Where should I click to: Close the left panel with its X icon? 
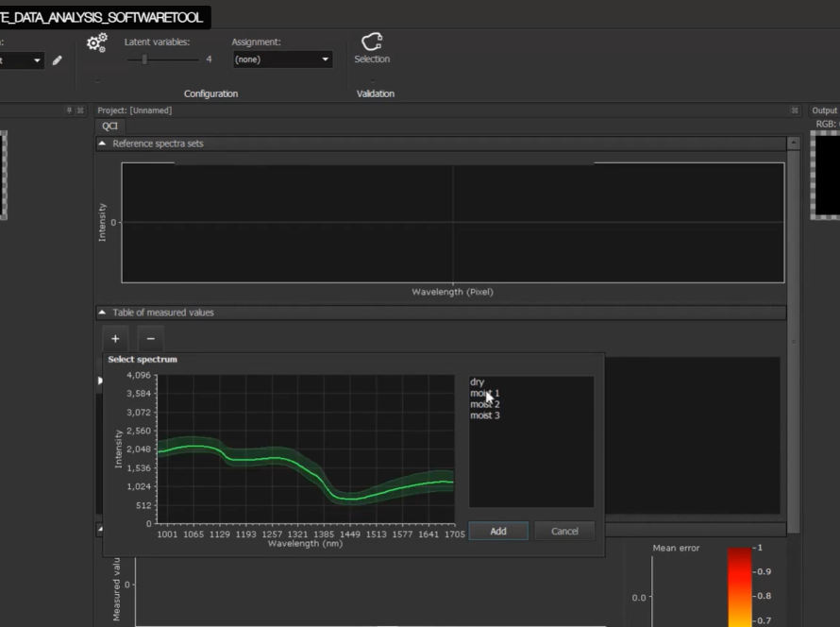tap(80, 110)
